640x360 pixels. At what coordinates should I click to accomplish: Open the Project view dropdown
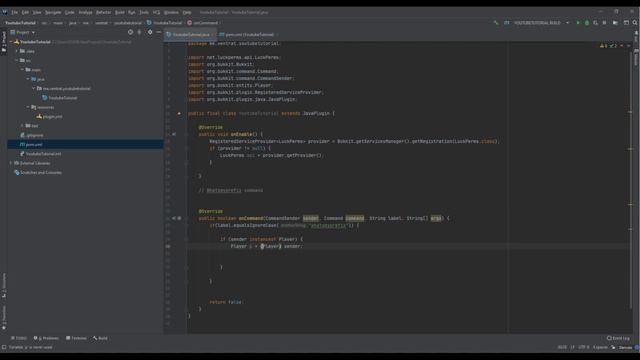click(23, 32)
